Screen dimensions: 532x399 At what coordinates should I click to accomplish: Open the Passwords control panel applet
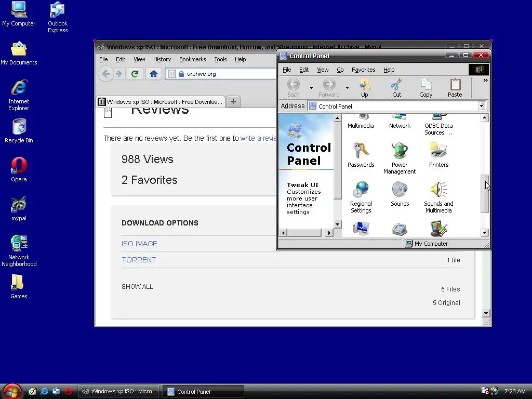click(x=361, y=155)
